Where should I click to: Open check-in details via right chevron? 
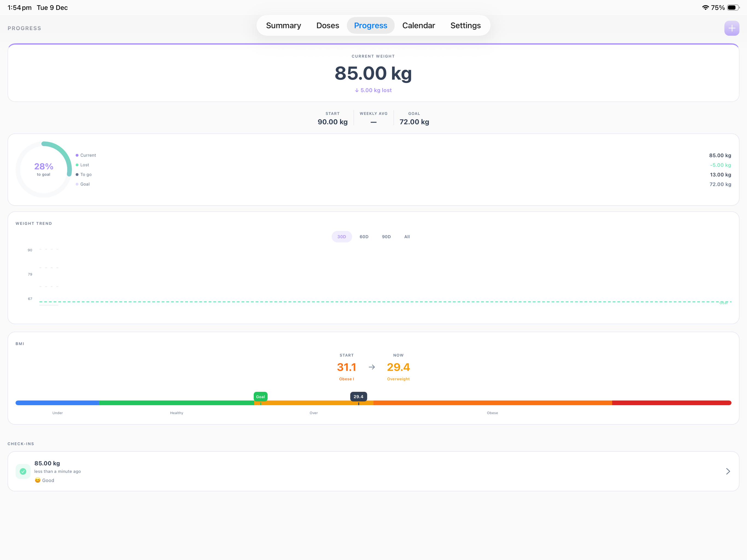click(x=728, y=471)
